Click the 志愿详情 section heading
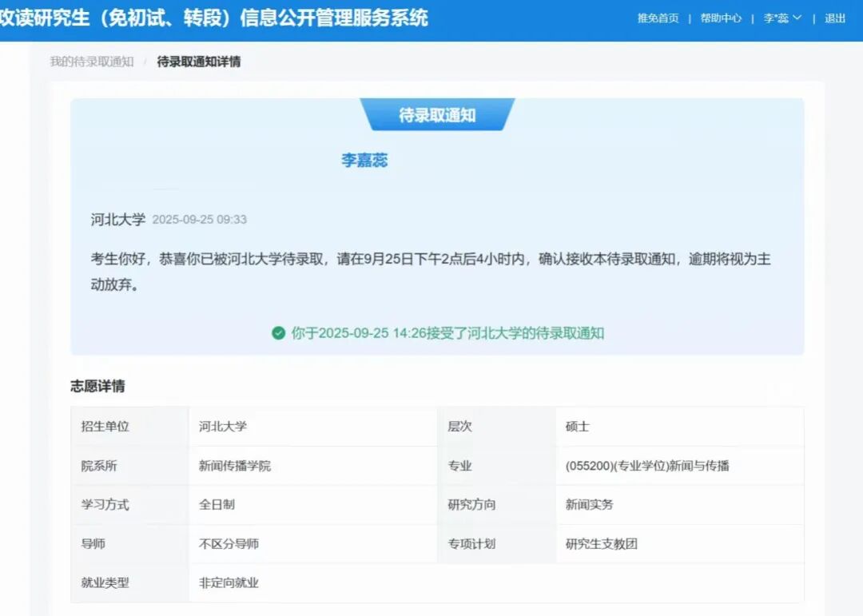 coord(97,387)
